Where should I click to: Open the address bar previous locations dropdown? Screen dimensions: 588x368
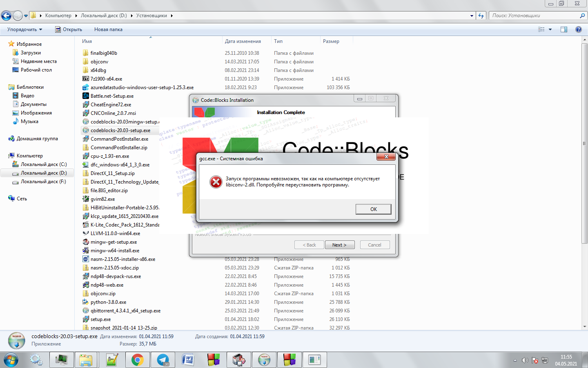pos(472,16)
